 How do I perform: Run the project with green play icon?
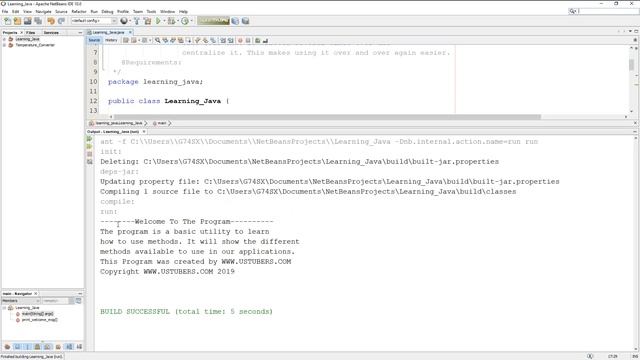coord(158,21)
